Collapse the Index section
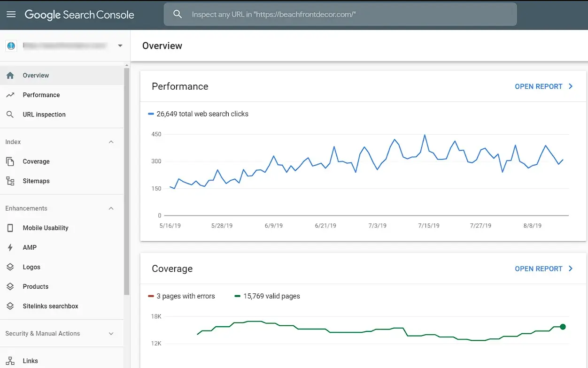588x368 pixels. 111,142
